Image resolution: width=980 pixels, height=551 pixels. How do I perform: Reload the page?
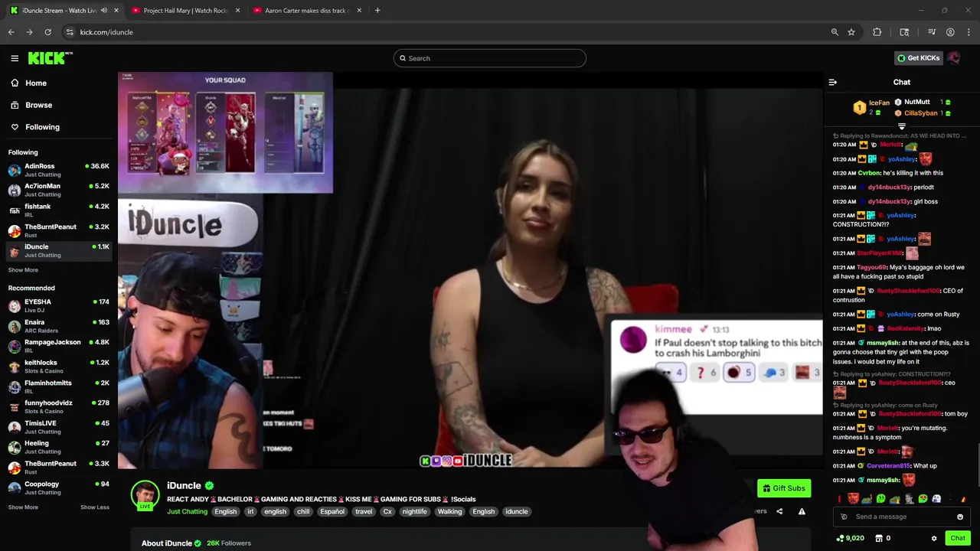point(47,32)
